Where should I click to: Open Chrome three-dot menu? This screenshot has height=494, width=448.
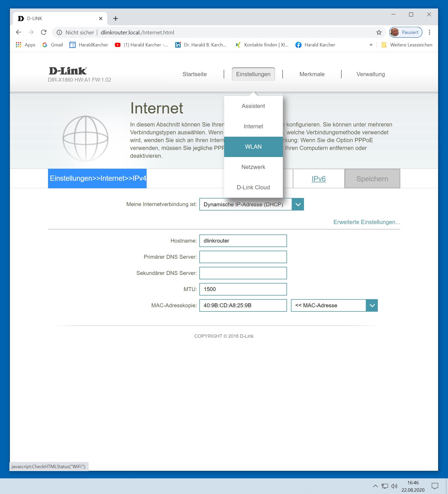coord(429,32)
